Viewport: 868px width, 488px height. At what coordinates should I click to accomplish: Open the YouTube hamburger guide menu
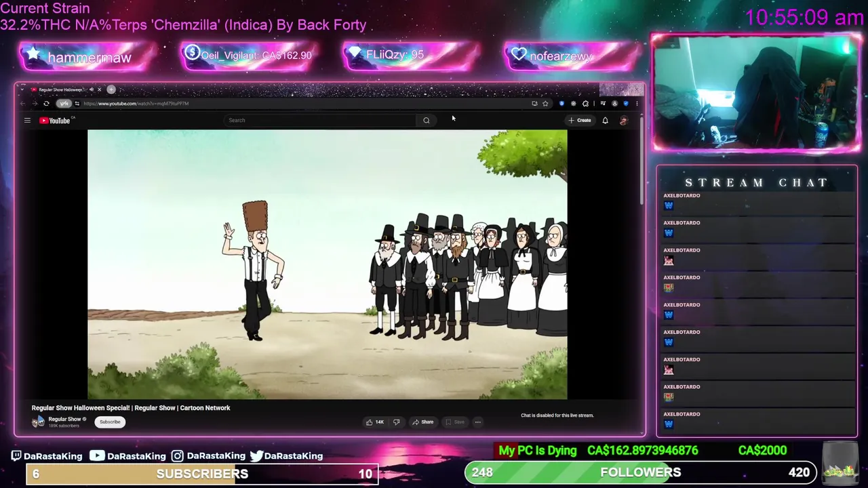27,121
